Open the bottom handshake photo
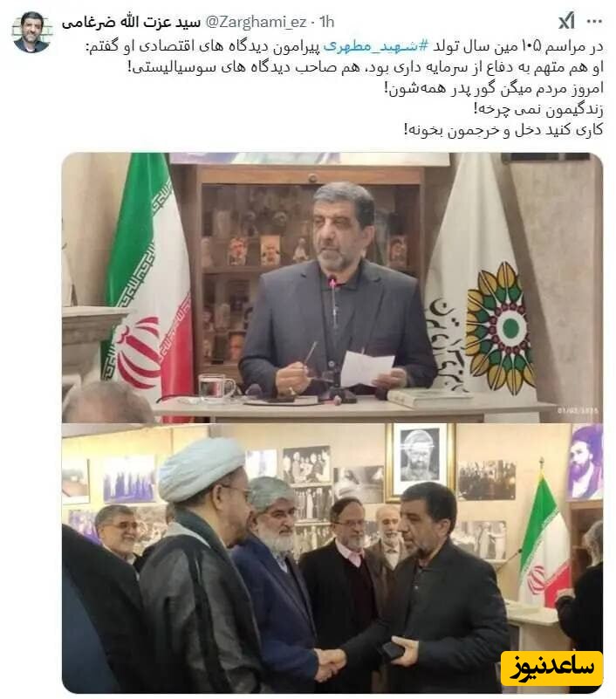The height and width of the screenshot is (699, 616). tap(332, 559)
